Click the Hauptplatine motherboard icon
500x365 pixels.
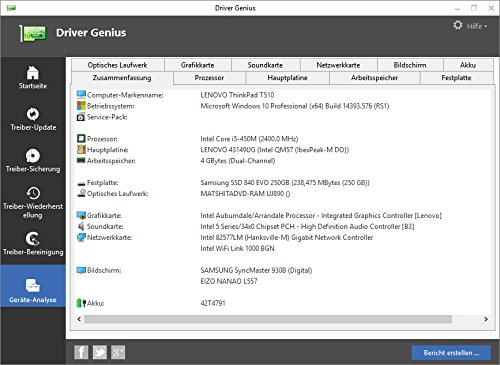point(81,149)
